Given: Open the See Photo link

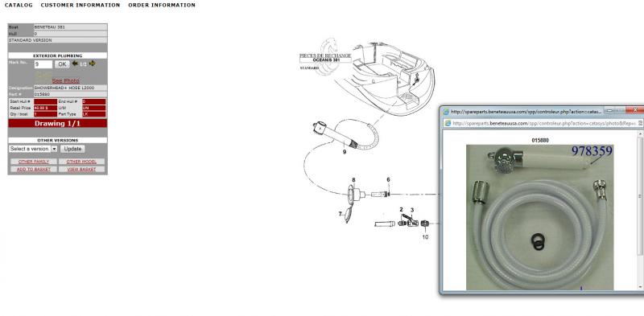Looking at the screenshot, I should (66, 81).
